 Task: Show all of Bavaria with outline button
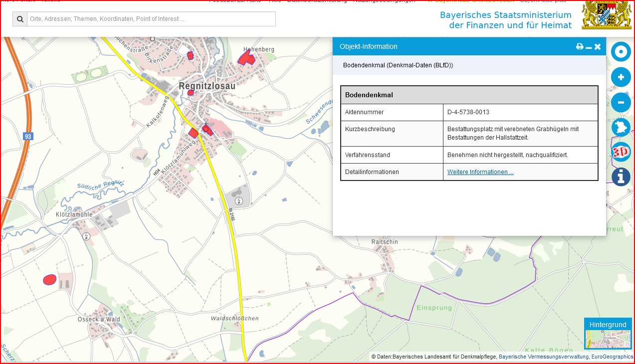pyautogui.click(x=621, y=127)
